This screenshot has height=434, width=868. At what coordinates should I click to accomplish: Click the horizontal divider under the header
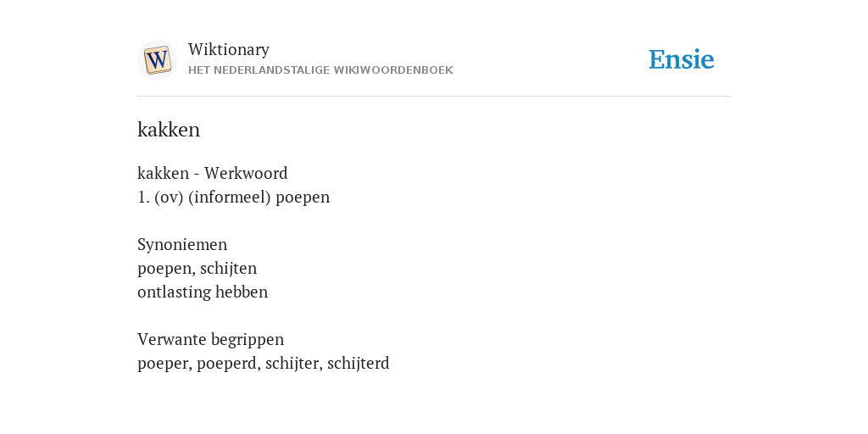tap(434, 97)
